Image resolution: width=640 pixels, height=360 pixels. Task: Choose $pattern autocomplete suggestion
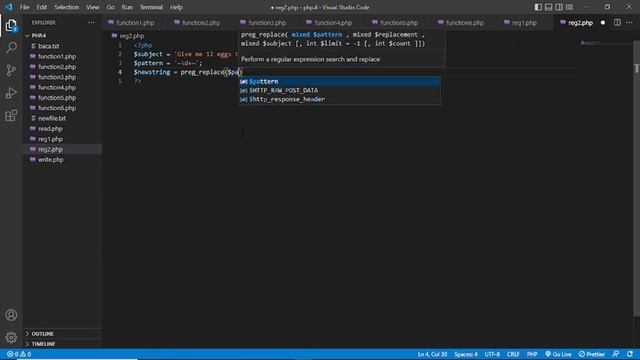pyautogui.click(x=340, y=82)
